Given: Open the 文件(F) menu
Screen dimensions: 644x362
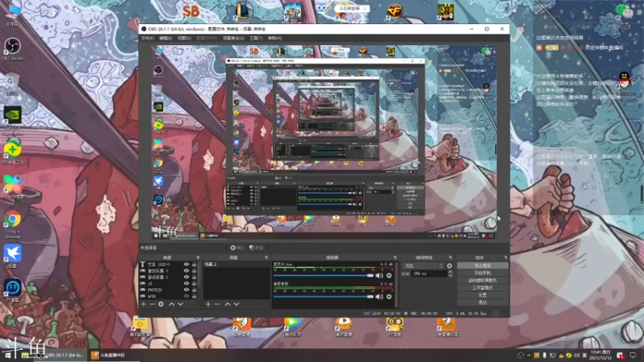Looking at the screenshot, I should coord(147,38).
